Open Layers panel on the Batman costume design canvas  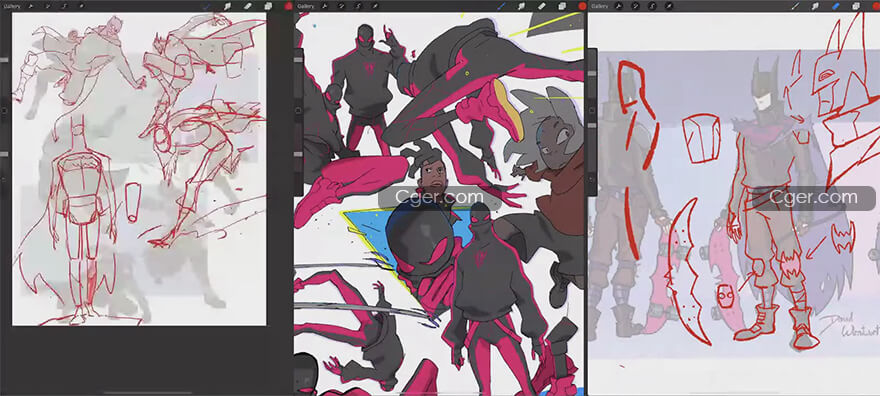[856, 6]
